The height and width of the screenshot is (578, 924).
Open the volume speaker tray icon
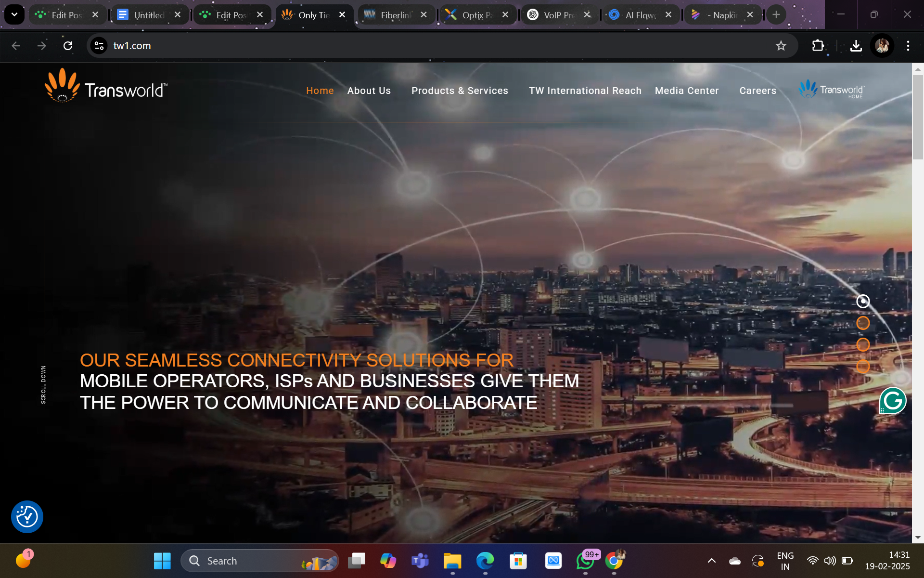coord(830,561)
